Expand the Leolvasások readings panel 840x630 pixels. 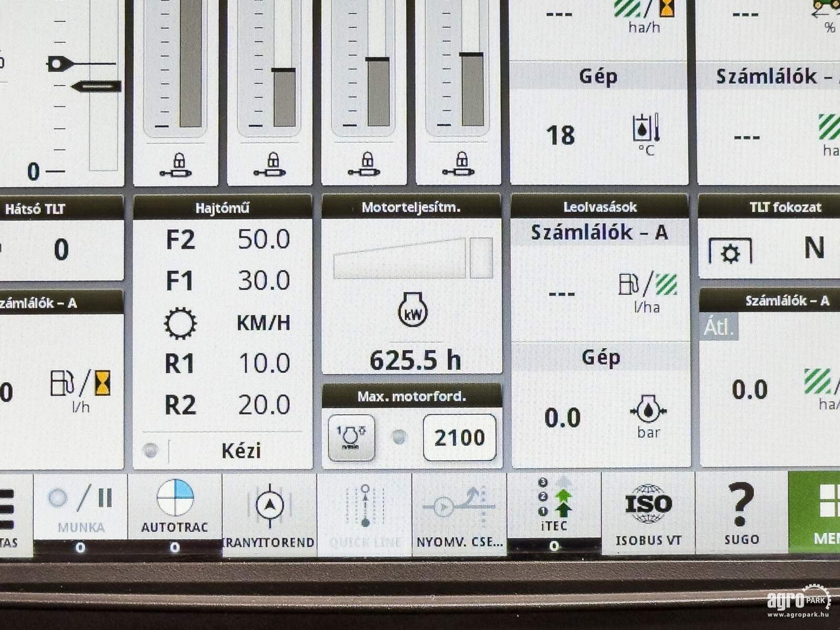click(600, 207)
